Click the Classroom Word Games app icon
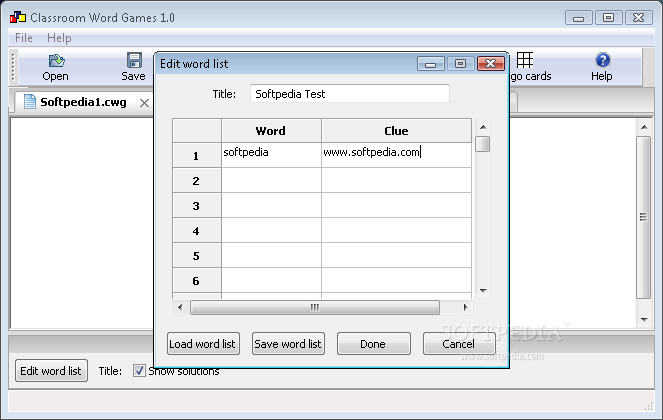Screen dimensions: 663x420 [17, 17]
